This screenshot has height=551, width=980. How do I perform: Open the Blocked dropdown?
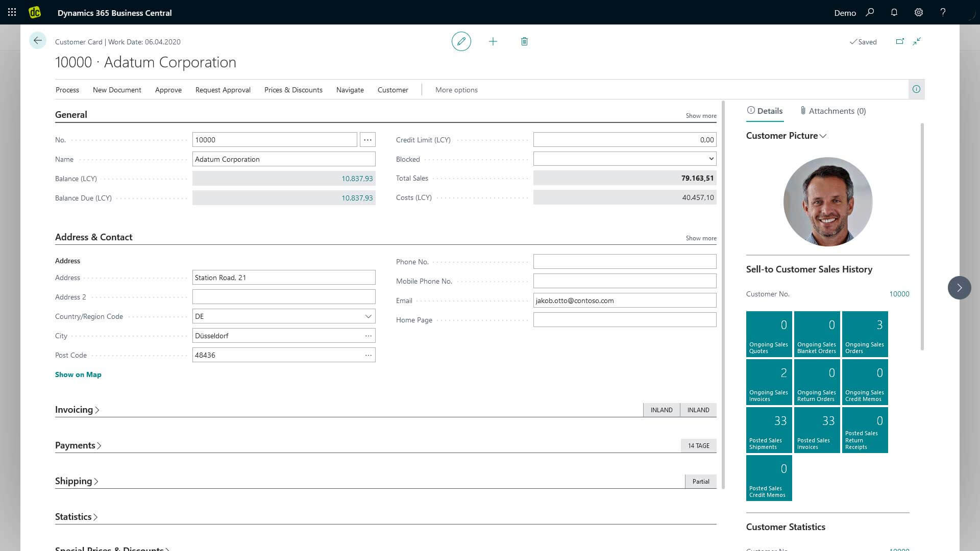coord(710,159)
